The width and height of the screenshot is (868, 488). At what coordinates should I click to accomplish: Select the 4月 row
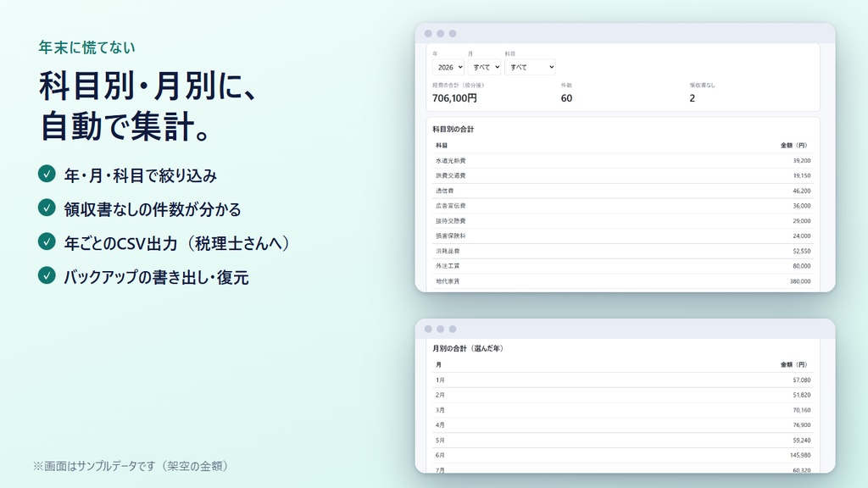tap(623, 425)
